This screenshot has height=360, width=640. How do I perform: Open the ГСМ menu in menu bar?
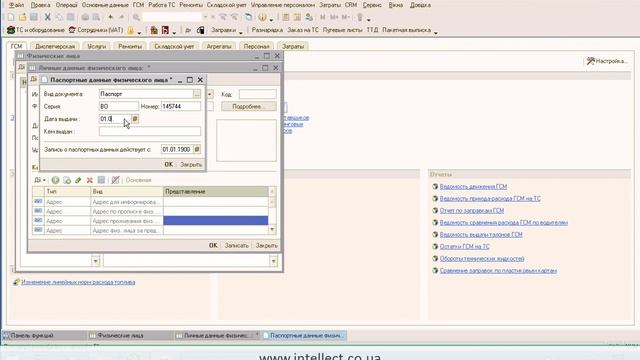pyautogui.click(x=138, y=5)
